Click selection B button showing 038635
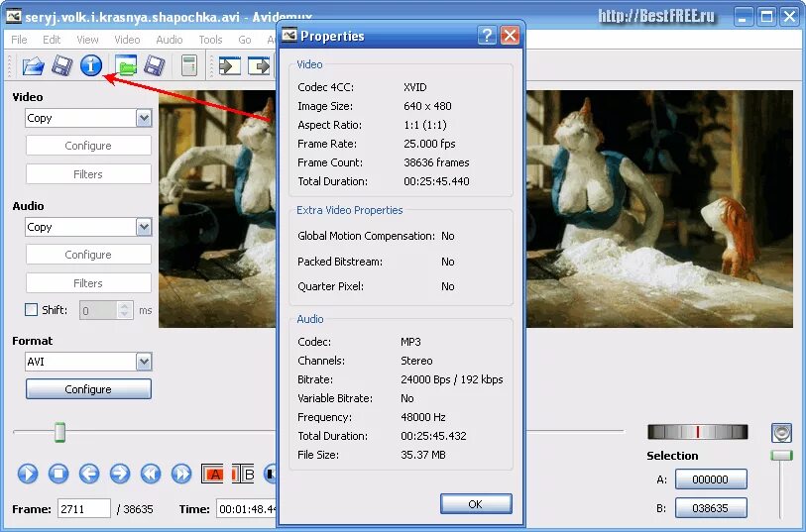 [711, 508]
